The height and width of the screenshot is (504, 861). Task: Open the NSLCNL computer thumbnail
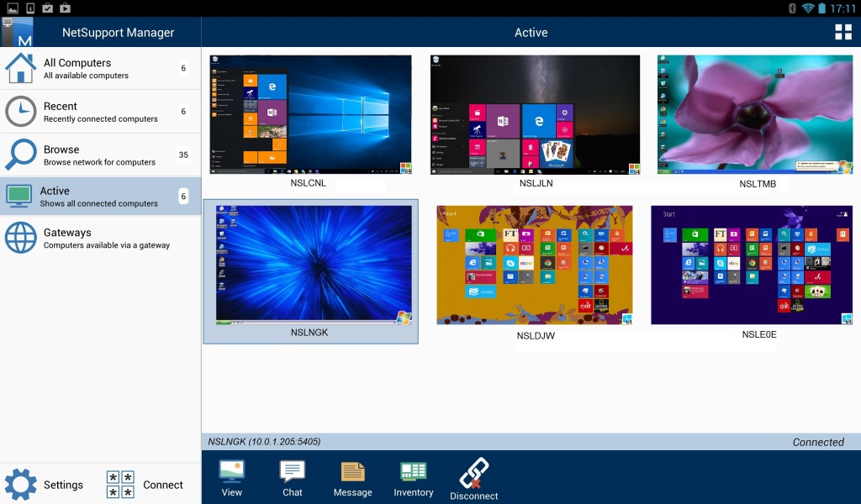tap(310, 114)
